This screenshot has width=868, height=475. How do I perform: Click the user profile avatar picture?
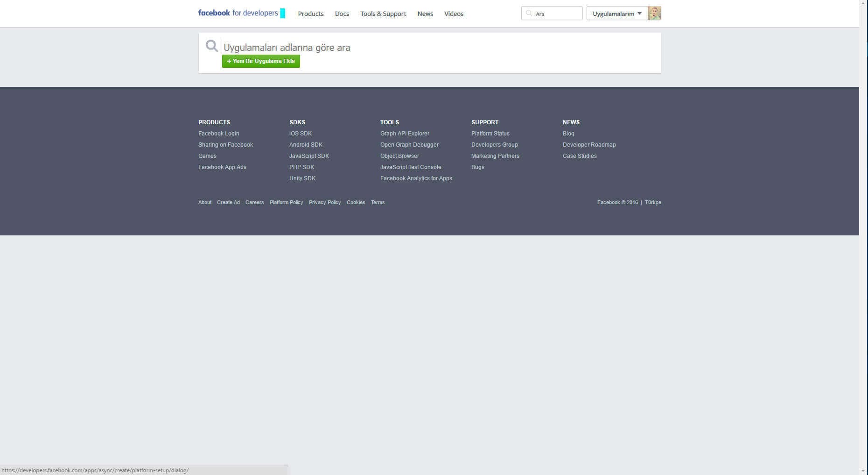654,13
